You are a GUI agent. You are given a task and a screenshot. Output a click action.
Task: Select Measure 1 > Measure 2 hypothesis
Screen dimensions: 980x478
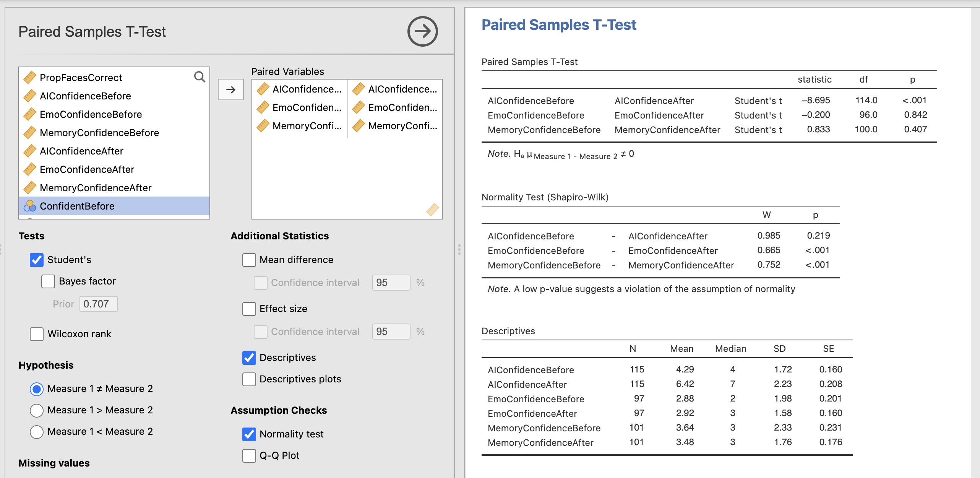[x=37, y=410]
